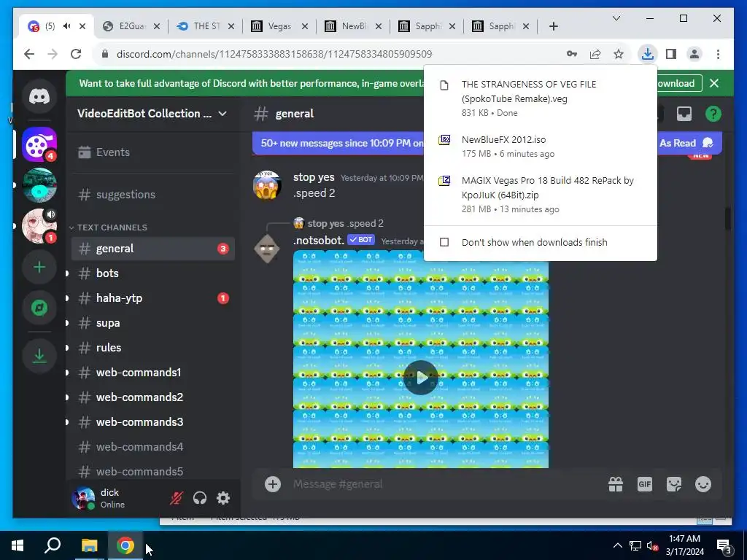Click the Chrome address bar URL
747x560 pixels.
pyautogui.click(x=274, y=54)
